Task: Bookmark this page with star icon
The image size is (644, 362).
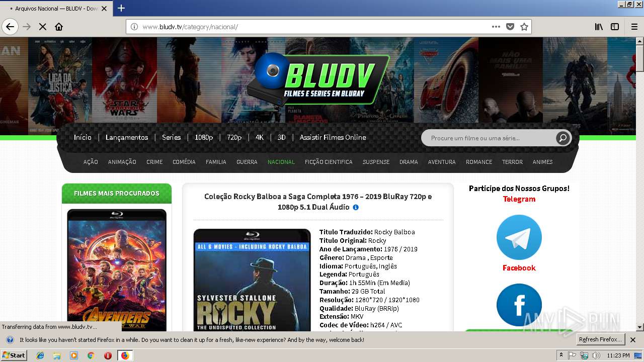Action: (x=524, y=27)
